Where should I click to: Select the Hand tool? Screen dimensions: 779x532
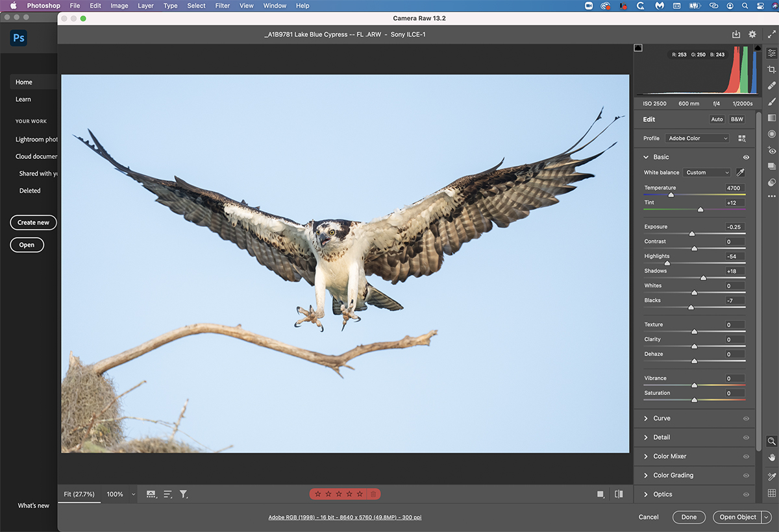coord(771,457)
